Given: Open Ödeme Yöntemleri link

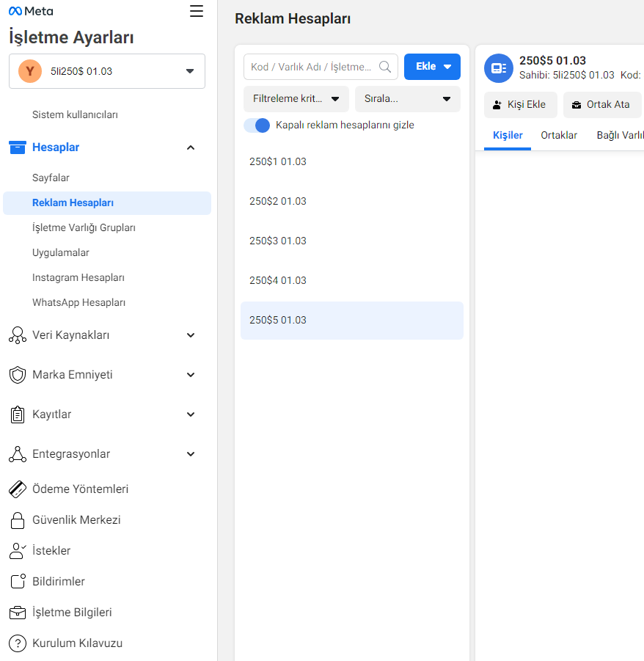Looking at the screenshot, I should tap(80, 489).
